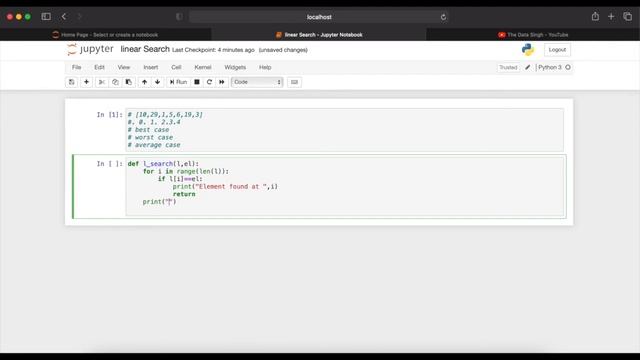Click the Python logo icon
The image size is (640, 360).
528,50
